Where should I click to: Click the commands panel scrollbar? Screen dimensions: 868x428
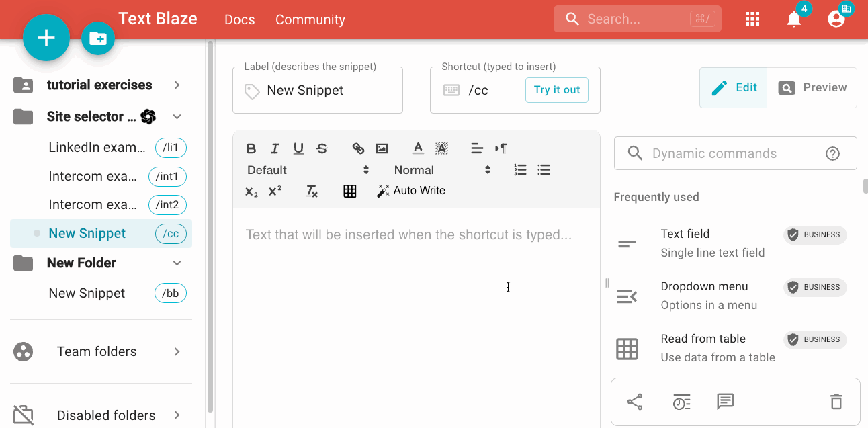[x=865, y=186]
